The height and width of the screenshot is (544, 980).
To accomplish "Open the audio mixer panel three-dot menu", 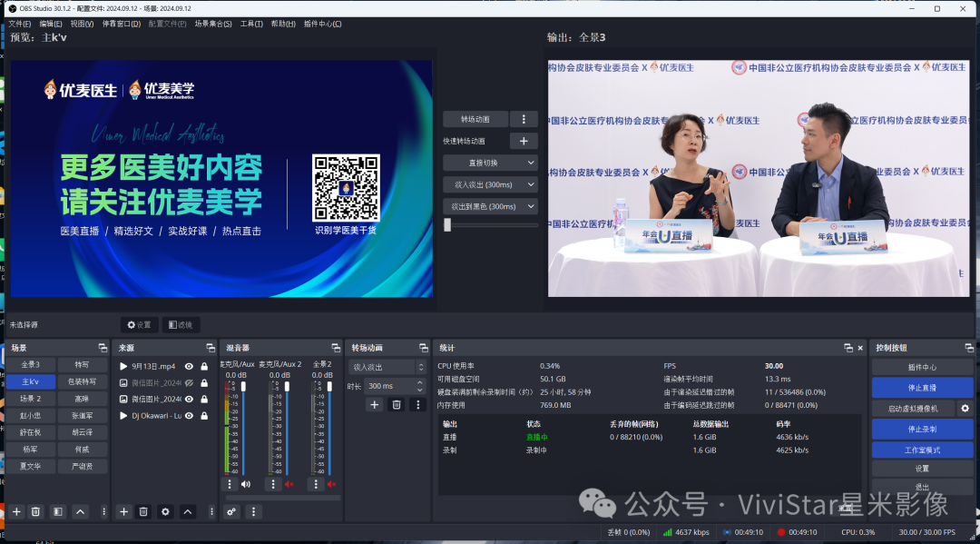I will [253, 511].
